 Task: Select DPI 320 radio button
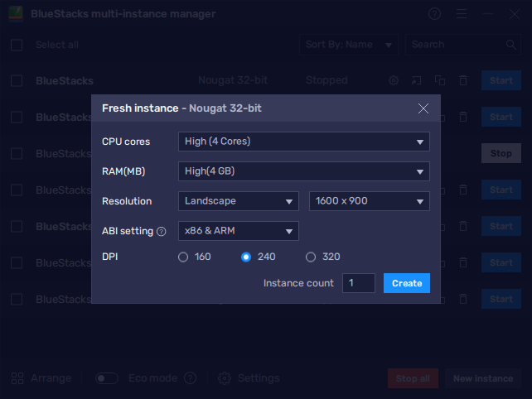[311, 257]
